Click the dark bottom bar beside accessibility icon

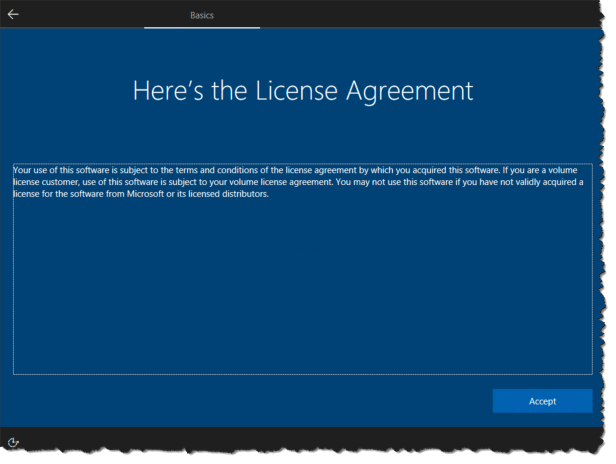pyautogui.click(x=300, y=442)
